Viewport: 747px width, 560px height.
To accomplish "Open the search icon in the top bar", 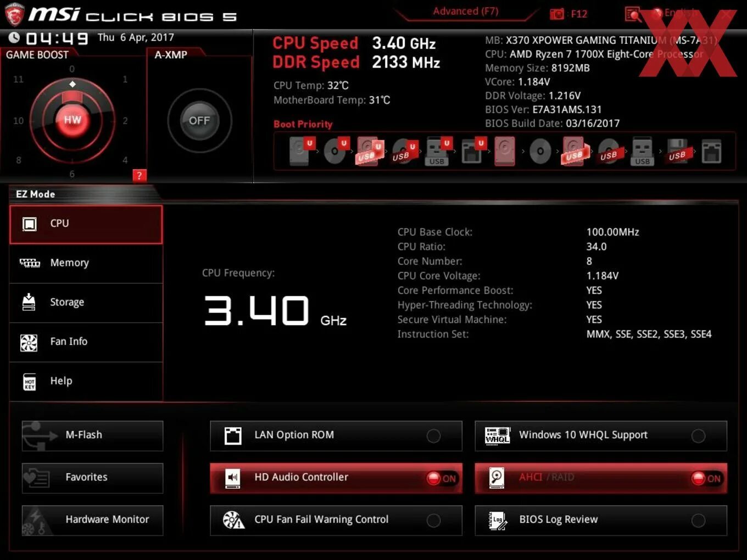I will pos(633,14).
